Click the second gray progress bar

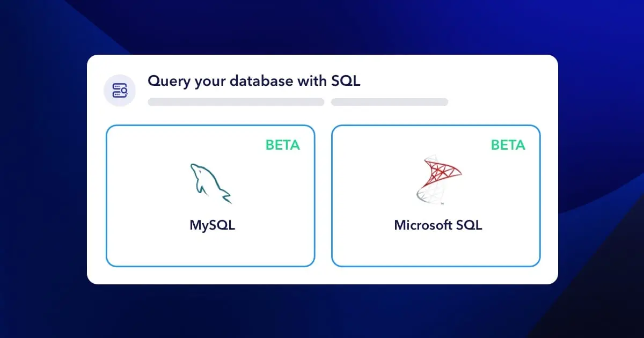tap(390, 102)
